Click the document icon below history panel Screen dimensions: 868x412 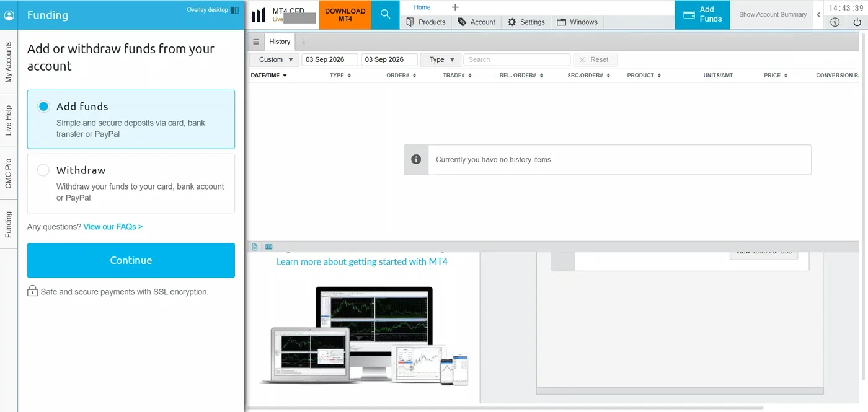tap(255, 247)
